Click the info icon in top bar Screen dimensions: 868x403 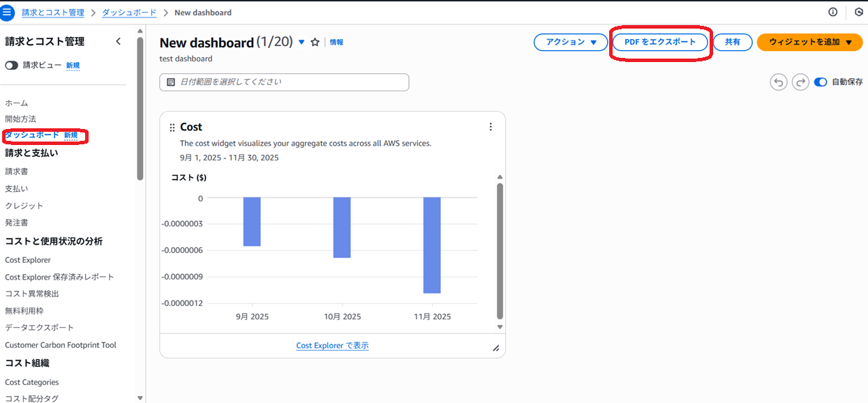(x=832, y=12)
